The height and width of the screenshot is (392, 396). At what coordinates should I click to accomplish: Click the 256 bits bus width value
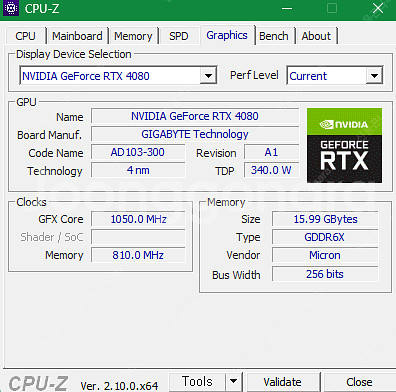[x=325, y=274]
